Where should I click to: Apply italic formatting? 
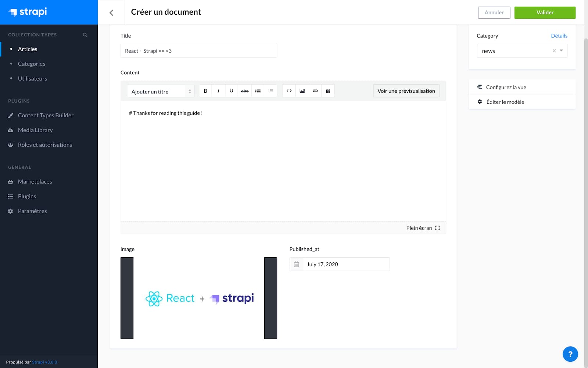pyautogui.click(x=218, y=91)
